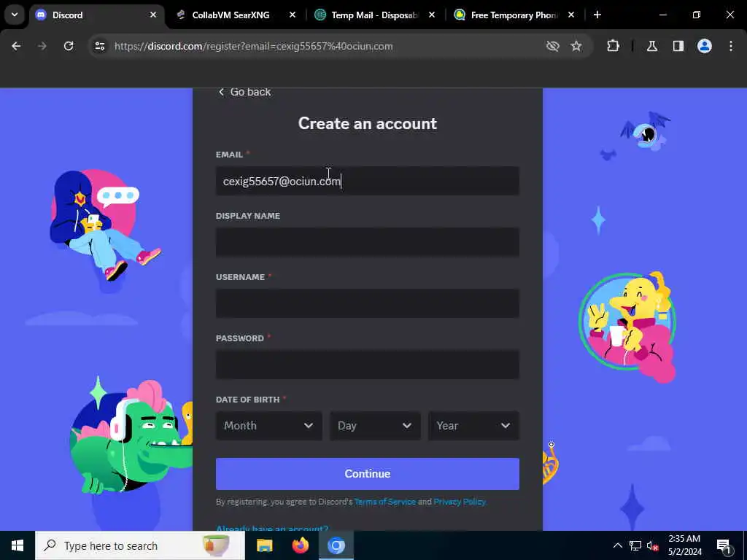The width and height of the screenshot is (747, 560).
Task: Switch to the CollabVM SearXNG tab
Action: click(x=236, y=15)
